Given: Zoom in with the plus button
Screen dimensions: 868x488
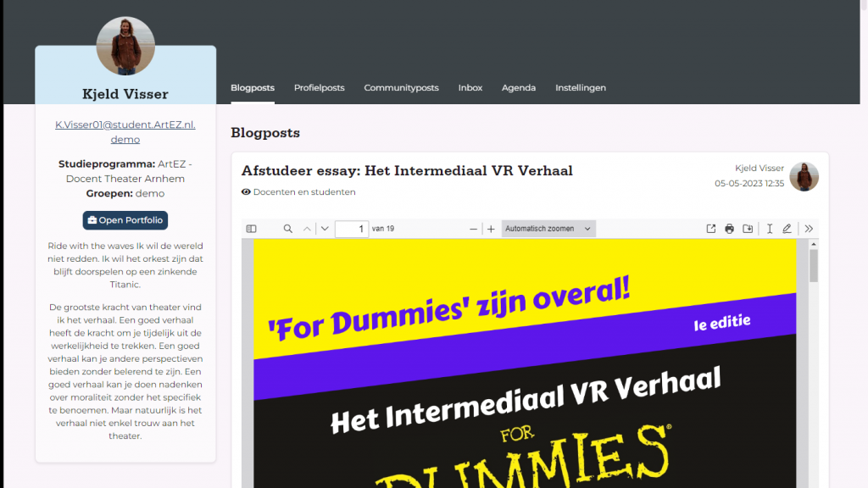Looking at the screenshot, I should coord(491,229).
